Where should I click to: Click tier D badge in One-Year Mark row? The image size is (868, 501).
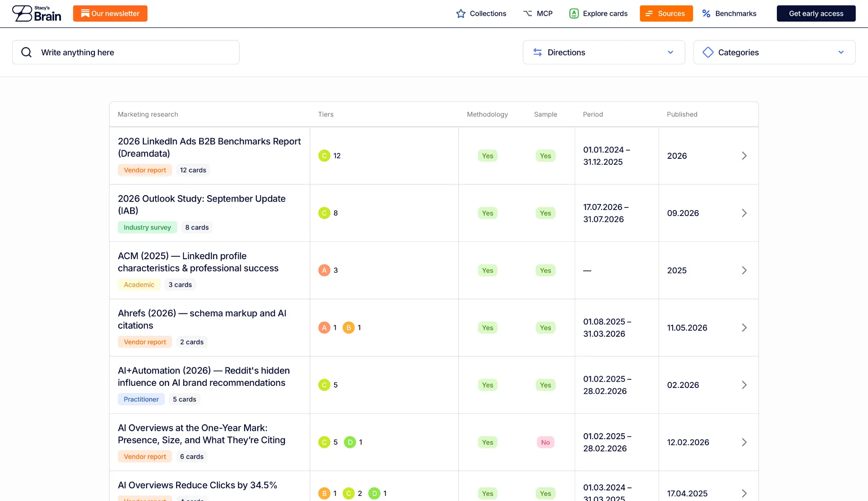350,442
